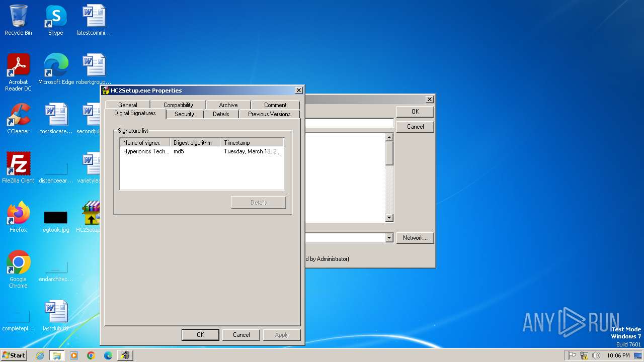Cancel the HC2Setup.exe Properties dialog
This screenshot has width=644, height=362.
[x=241, y=335]
